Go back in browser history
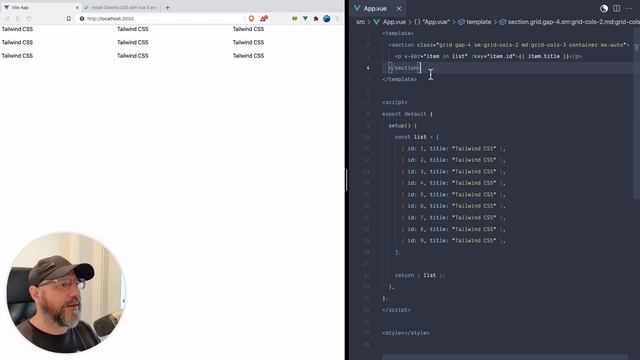This screenshot has height=360, width=640. [7, 19]
